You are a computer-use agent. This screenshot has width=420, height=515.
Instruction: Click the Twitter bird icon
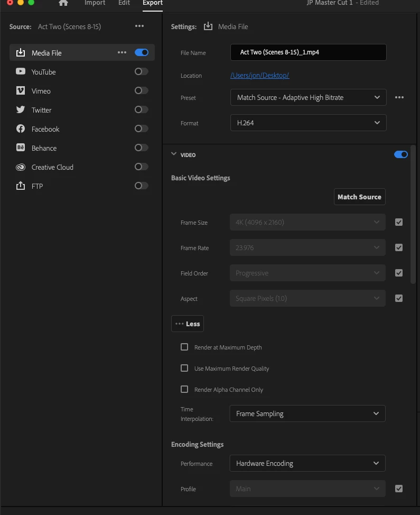pyautogui.click(x=21, y=110)
